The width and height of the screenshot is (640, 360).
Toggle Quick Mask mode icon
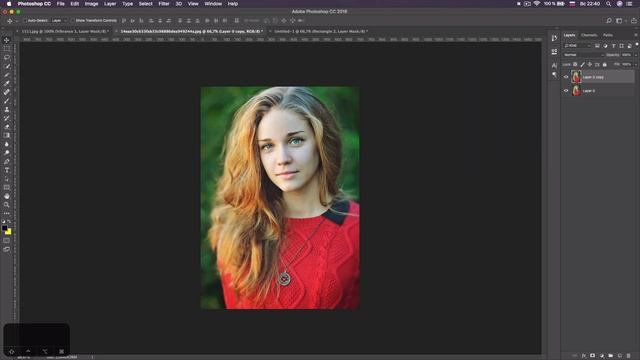coord(7,240)
